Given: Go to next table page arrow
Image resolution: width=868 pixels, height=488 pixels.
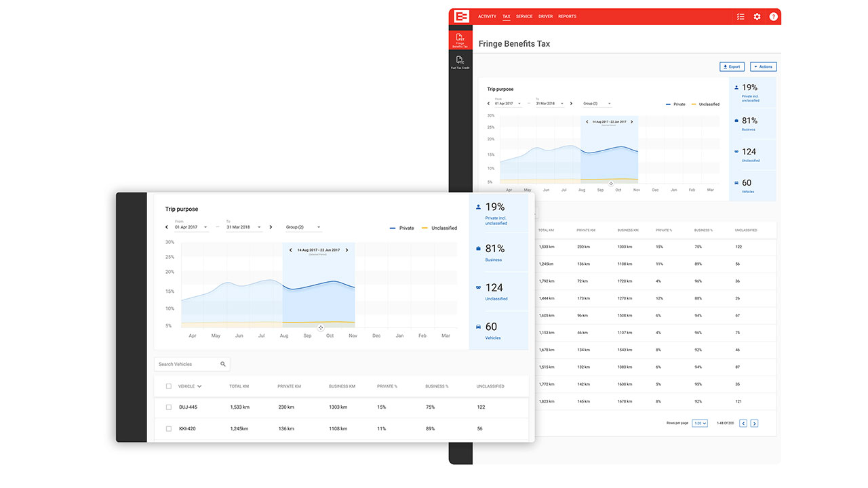Looking at the screenshot, I should pyautogui.click(x=754, y=424).
